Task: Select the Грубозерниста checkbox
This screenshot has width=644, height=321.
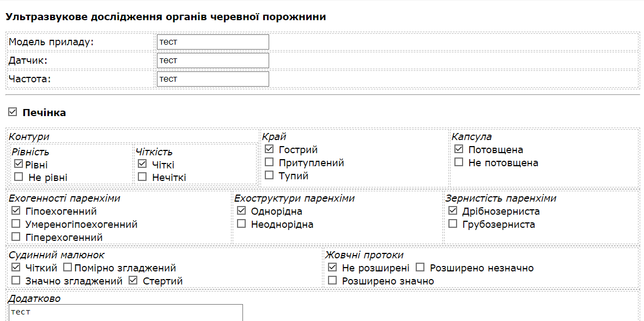Action: tap(452, 223)
